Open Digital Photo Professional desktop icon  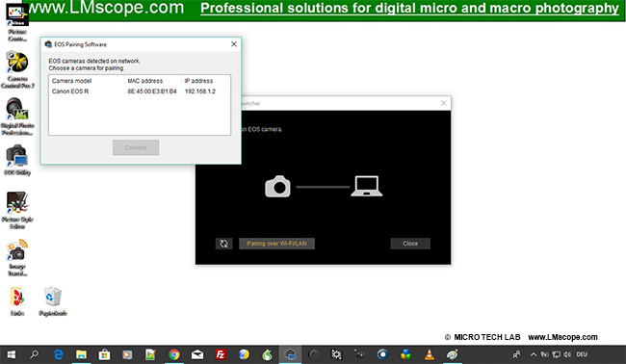(17, 117)
